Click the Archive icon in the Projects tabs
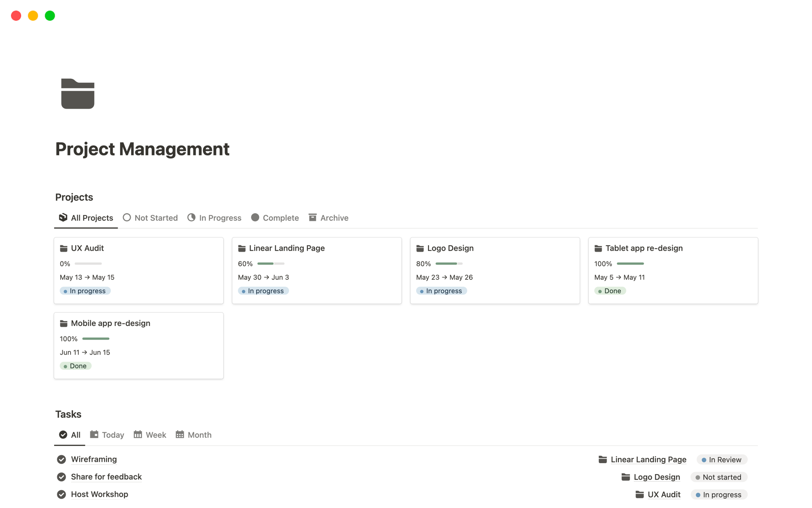Viewport: 812px width, 508px height. (312, 218)
